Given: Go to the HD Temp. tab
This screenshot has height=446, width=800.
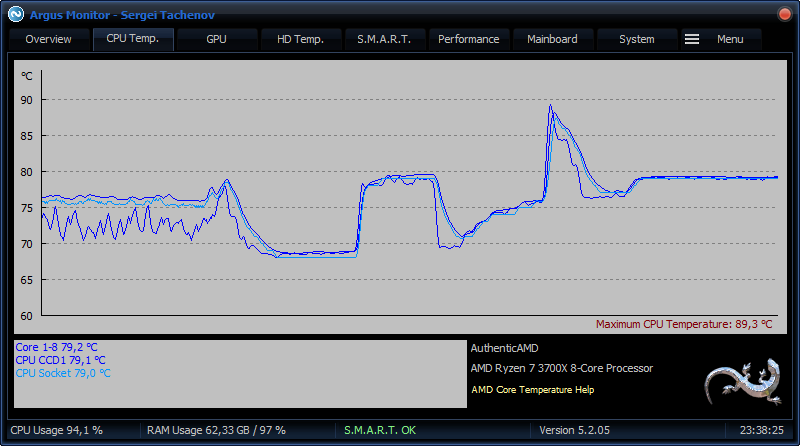Looking at the screenshot, I should (301, 39).
